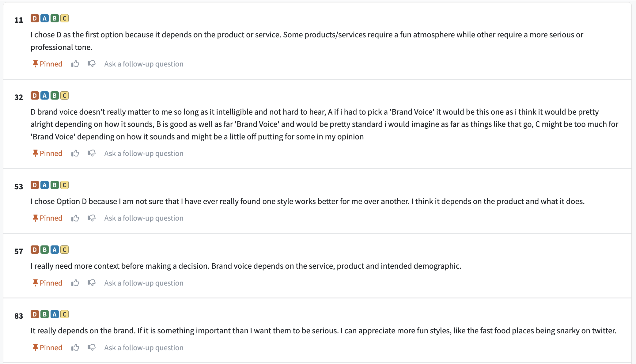Click the yellow C badge on response 32
Screen dimensions: 636x364
point(64,96)
